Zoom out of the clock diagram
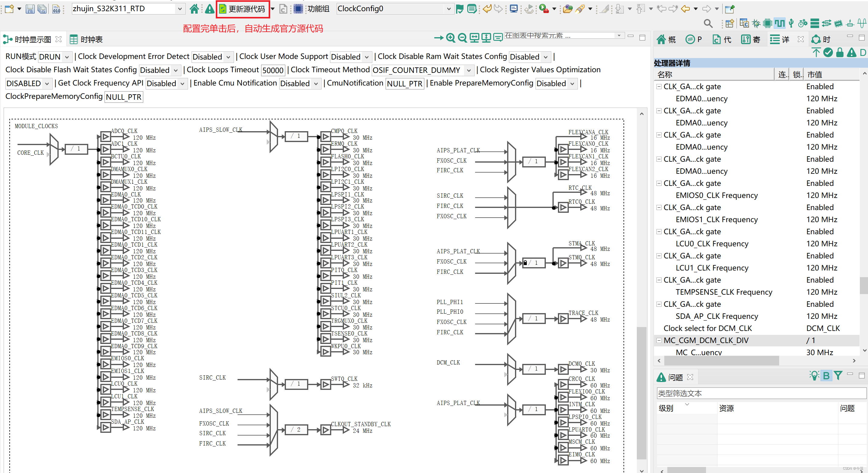 coord(462,38)
